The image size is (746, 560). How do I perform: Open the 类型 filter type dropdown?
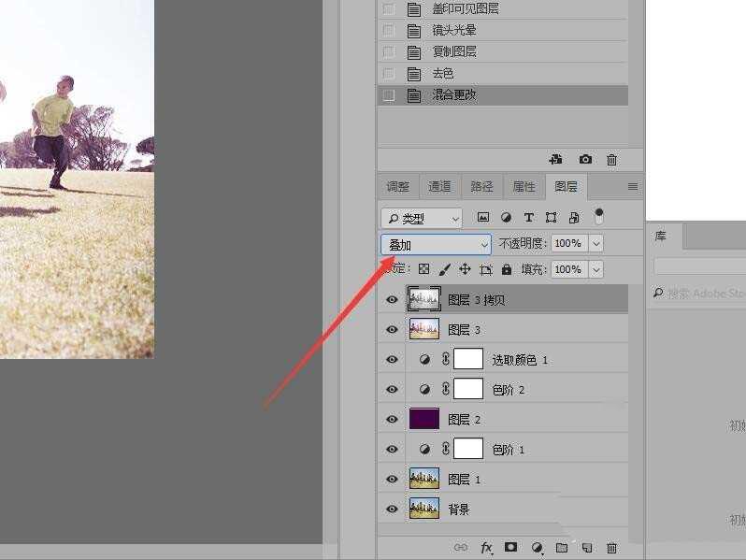[422, 218]
